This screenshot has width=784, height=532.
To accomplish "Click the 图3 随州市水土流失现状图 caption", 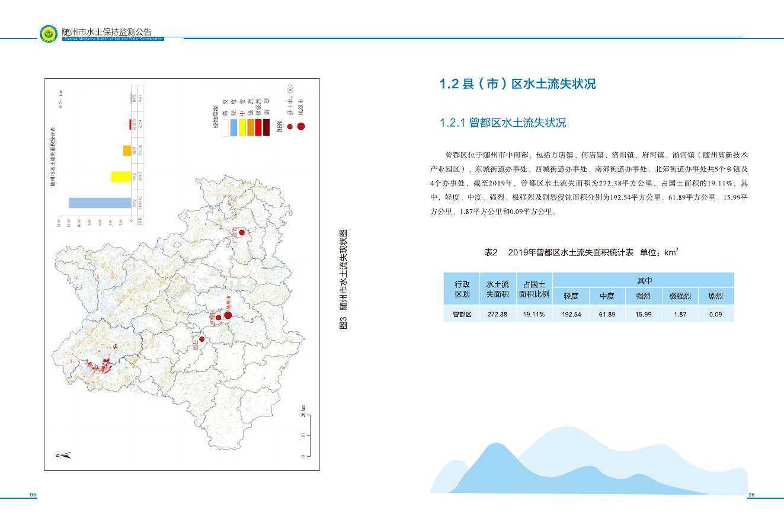I will [x=343, y=279].
